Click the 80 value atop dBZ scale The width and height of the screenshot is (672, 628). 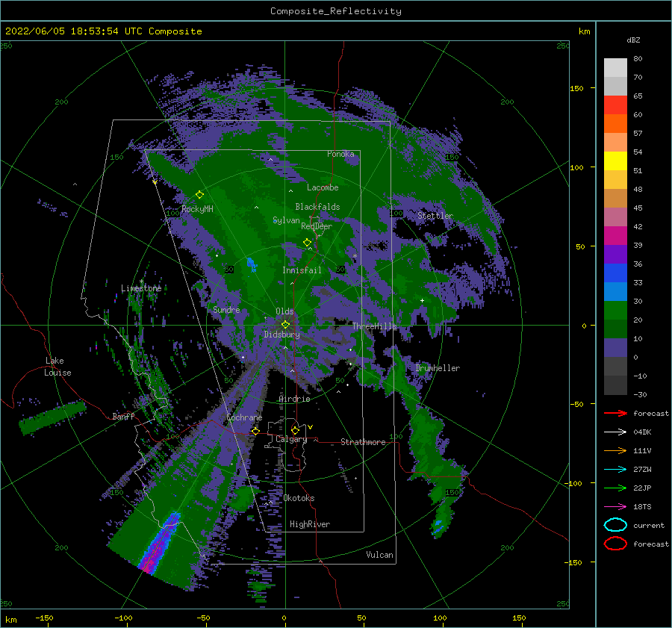638,58
